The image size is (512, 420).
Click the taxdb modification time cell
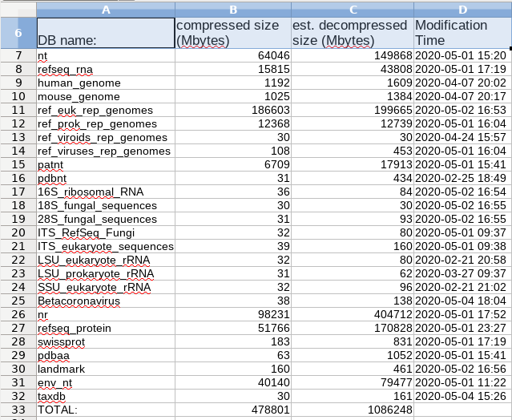click(462, 396)
